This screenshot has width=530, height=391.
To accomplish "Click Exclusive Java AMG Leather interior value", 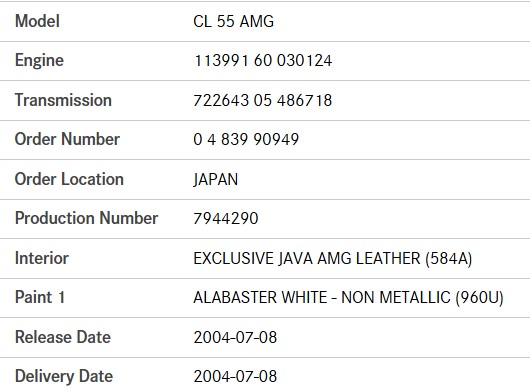I will click(x=333, y=259).
